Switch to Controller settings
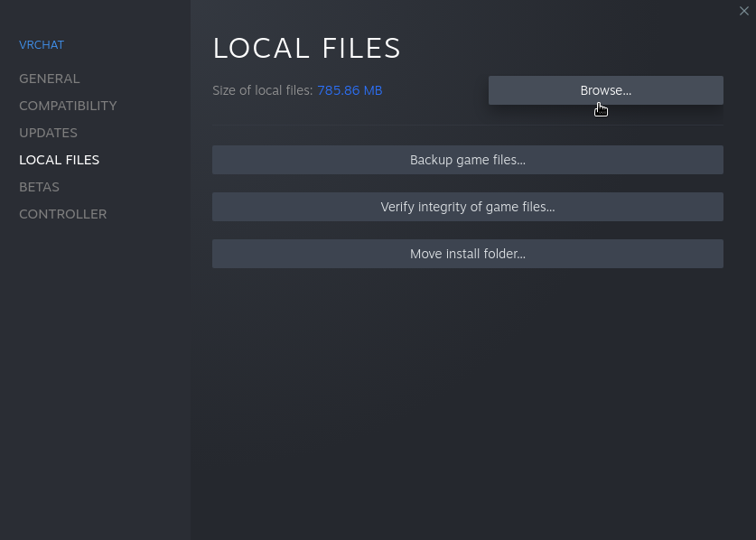Image resolution: width=756 pixels, height=540 pixels. (x=62, y=214)
